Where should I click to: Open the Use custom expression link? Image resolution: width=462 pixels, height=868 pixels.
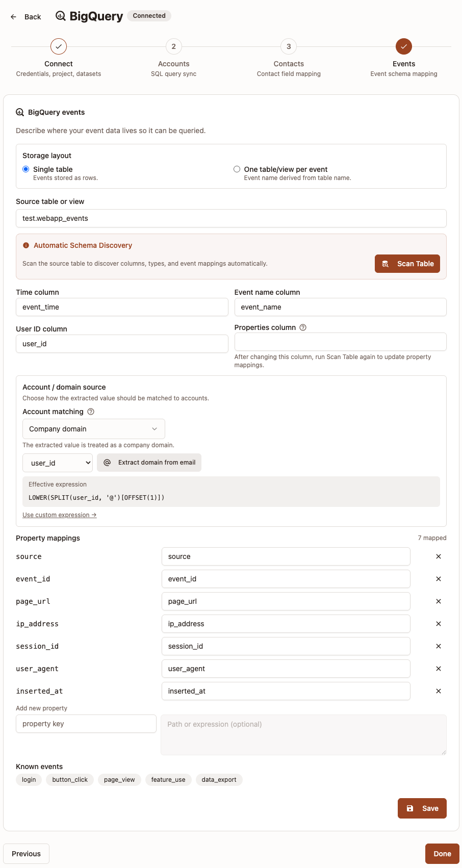[x=59, y=515]
